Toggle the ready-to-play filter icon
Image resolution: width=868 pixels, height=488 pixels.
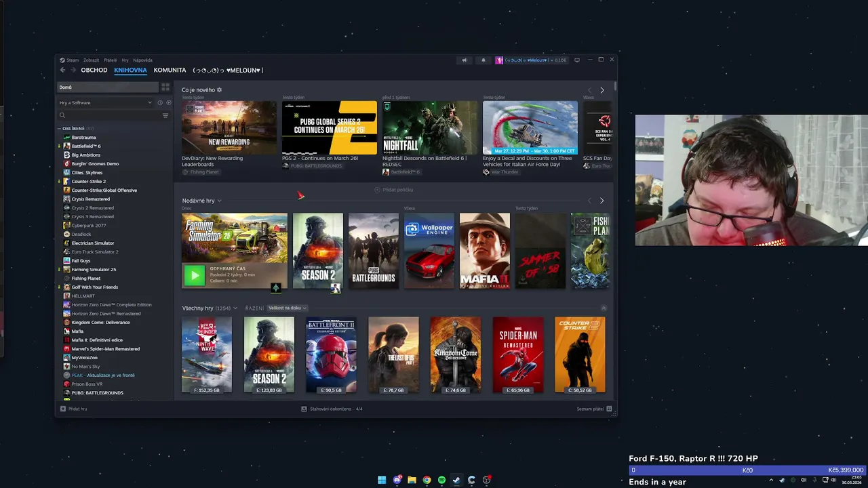[x=169, y=102]
